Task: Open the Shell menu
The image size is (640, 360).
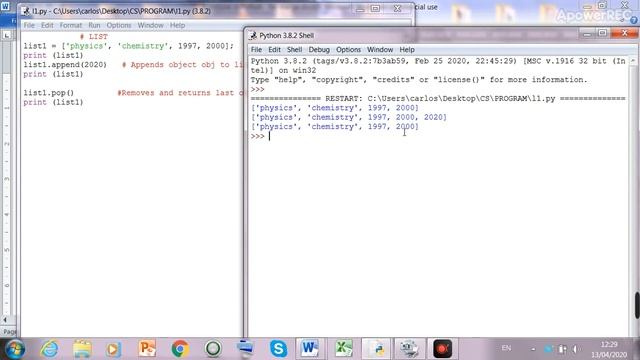Action: tap(294, 49)
